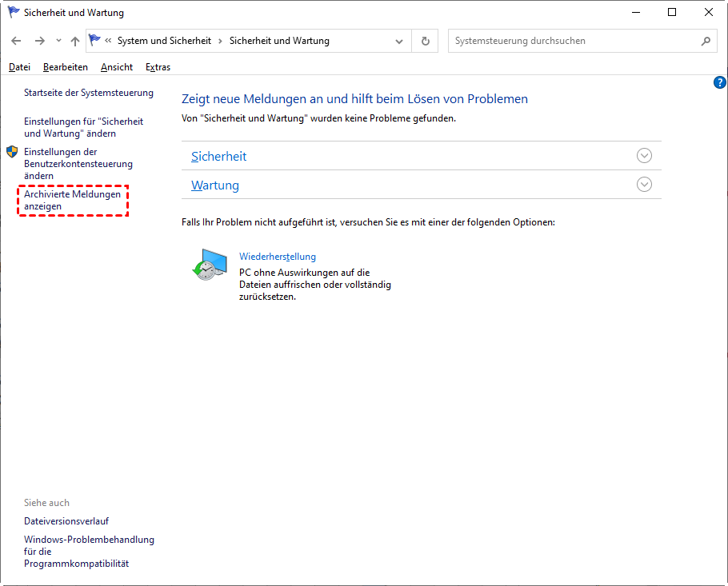Click System und Sicherheit breadcrumb
Screen dimensions: 728x586
pos(164,41)
